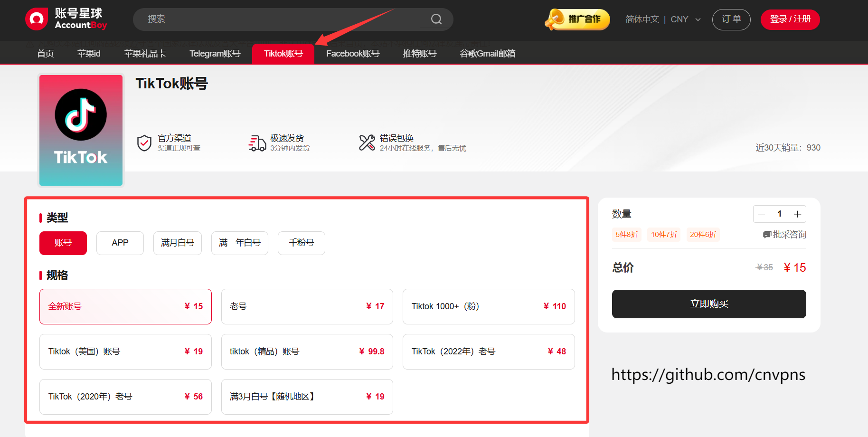Screen dimensions: 868x437
Task: Click the 5件8折 discount tag
Action: (x=627, y=235)
